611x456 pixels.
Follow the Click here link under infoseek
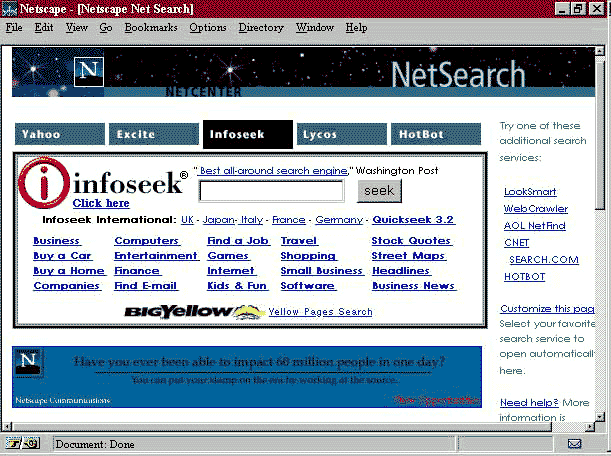click(101, 203)
